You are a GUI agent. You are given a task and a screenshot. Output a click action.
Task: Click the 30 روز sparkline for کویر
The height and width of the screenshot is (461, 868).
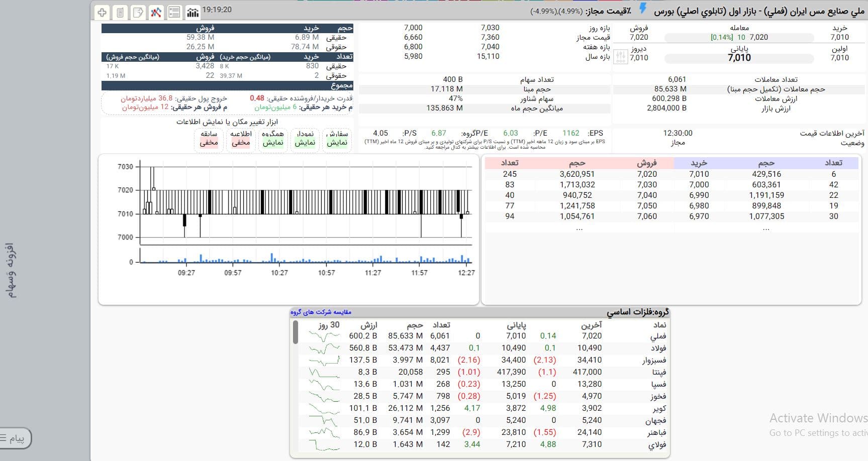coord(324,408)
